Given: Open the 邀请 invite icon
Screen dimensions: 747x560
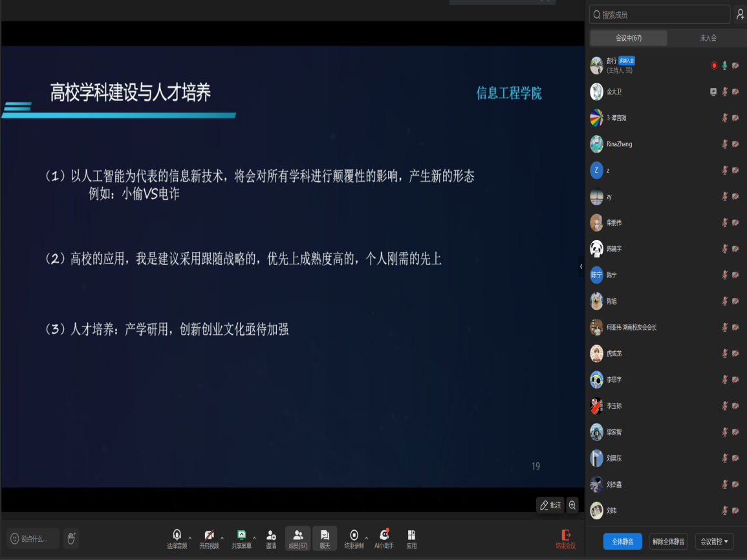Looking at the screenshot, I should pos(271,535).
